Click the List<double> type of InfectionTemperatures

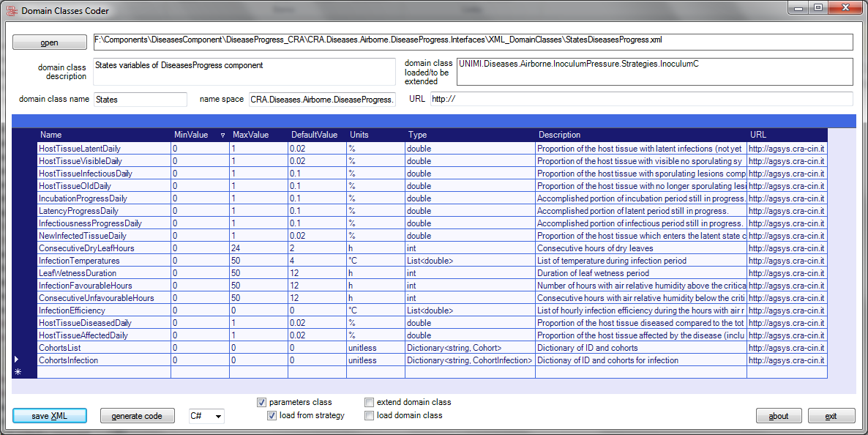(x=470, y=261)
